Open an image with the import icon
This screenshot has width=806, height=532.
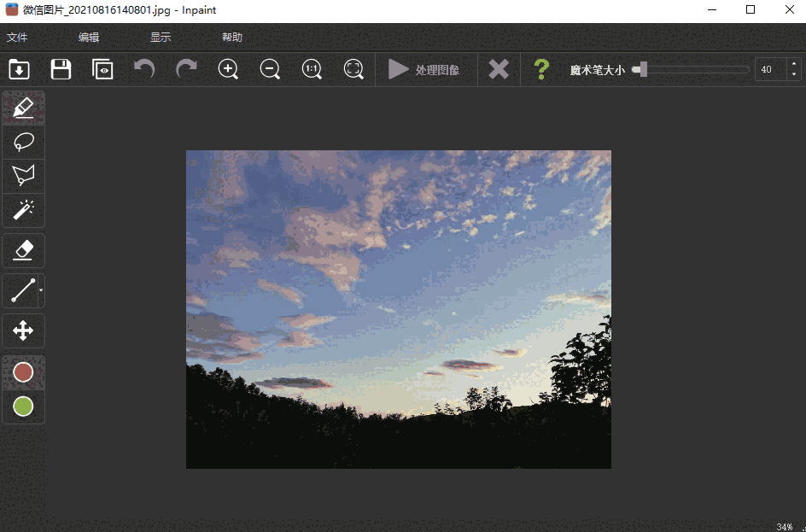19,69
